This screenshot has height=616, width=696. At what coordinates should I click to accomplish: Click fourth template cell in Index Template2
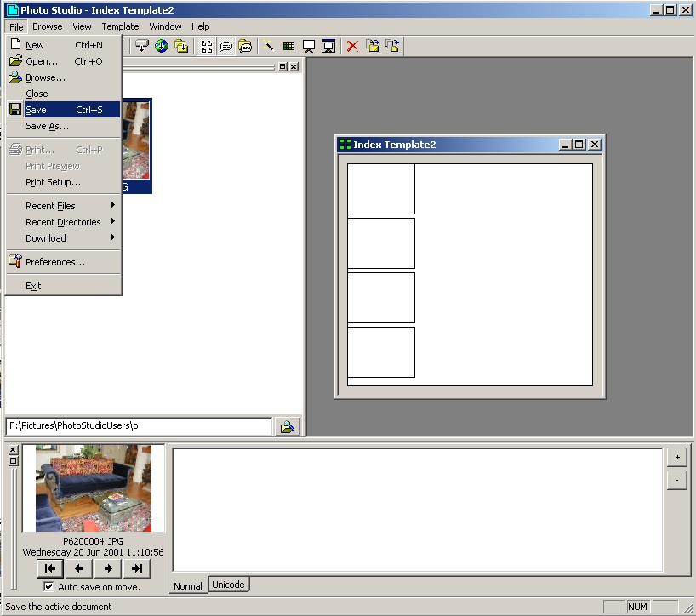[381, 352]
